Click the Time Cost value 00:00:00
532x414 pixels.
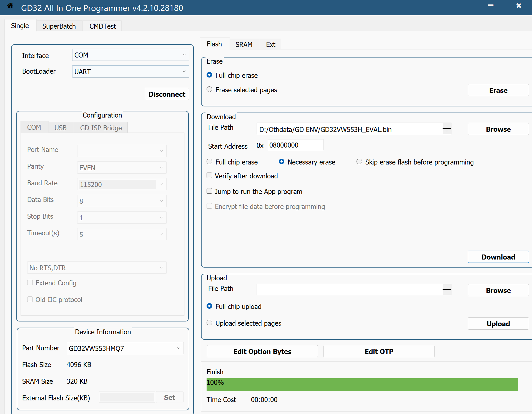[264, 400]
